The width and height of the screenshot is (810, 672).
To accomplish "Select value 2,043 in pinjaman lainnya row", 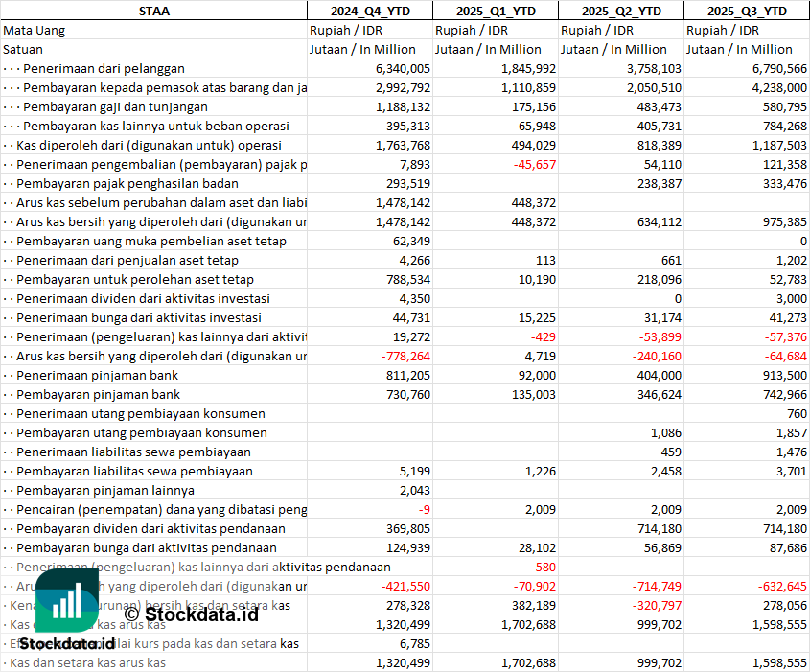I will [x=415, y=490].
